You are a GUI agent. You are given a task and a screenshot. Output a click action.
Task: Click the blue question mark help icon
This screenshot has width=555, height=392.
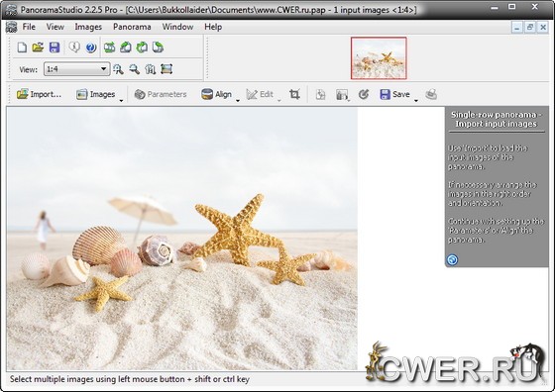[x=91, y=48]
